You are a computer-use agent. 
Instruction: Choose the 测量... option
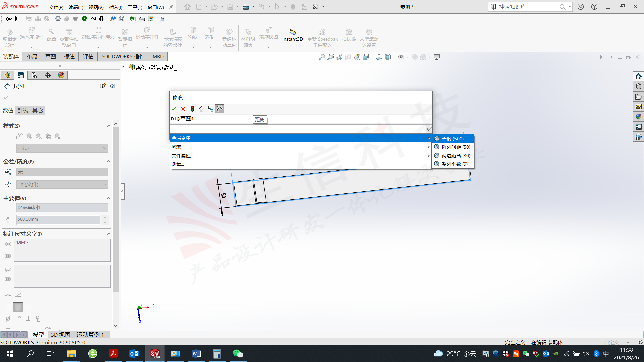[301, 164]
